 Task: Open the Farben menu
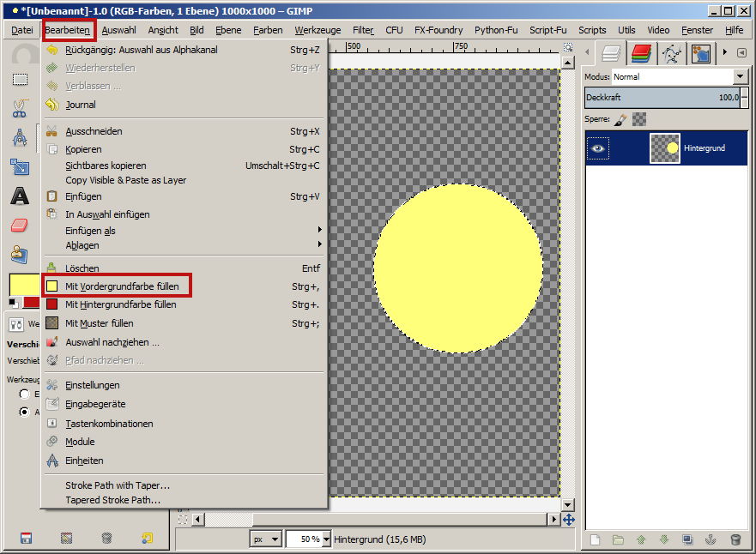click(268, 30)
